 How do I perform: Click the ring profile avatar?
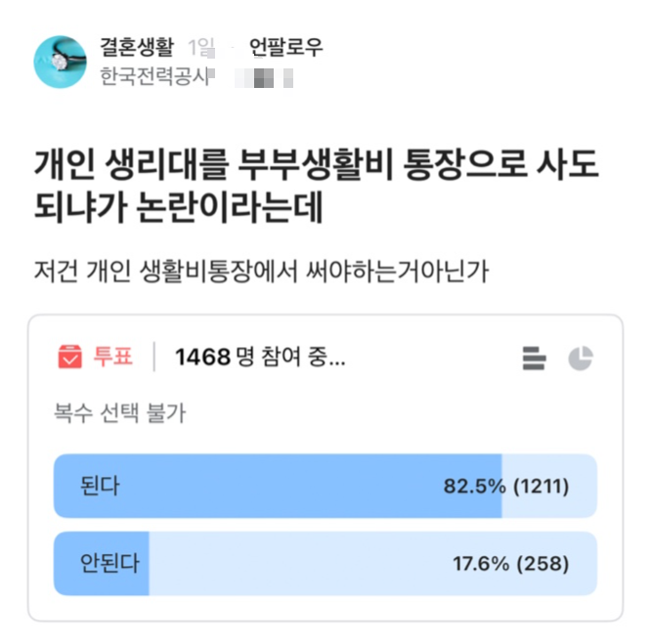point(60,61)
